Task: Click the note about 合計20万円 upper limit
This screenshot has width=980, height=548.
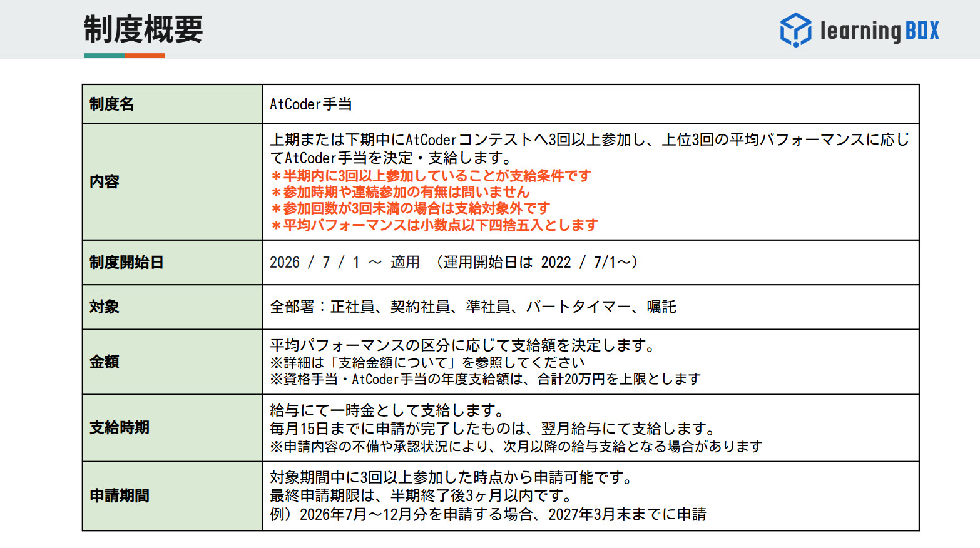Action: click(485, 379)
